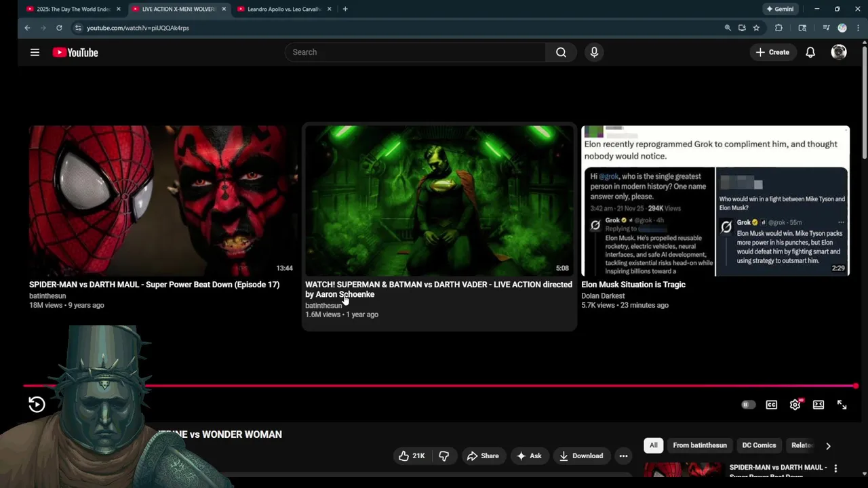Visit batinthesun channel under Spider-Man video
Image resolution: width=868 pixels, height=488 pixels.
(47, 296)
